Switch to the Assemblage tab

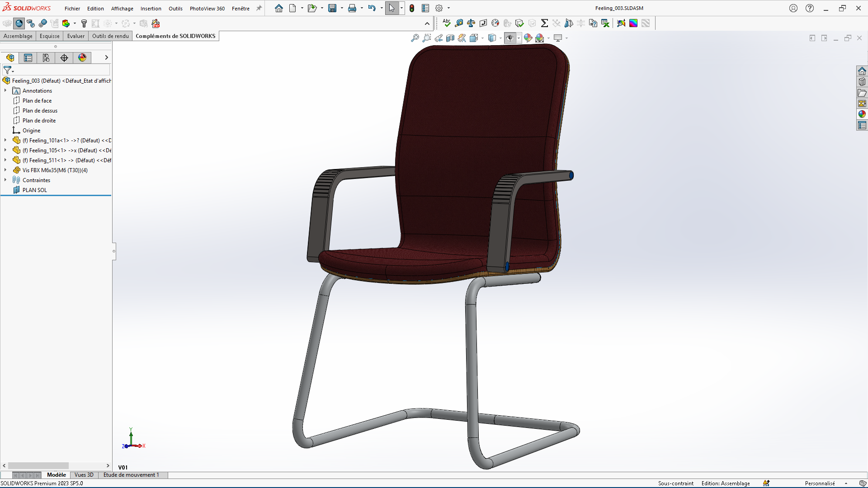coord(18,36)
